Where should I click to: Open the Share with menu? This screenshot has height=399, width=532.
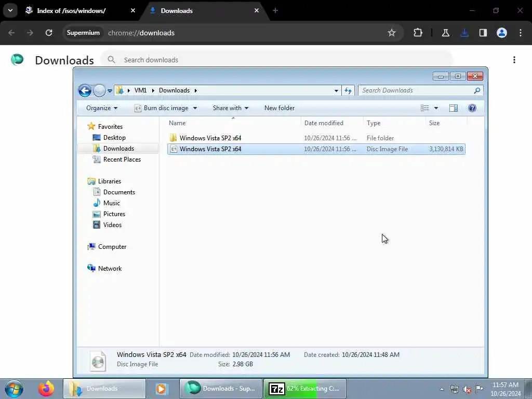(231, 108)
